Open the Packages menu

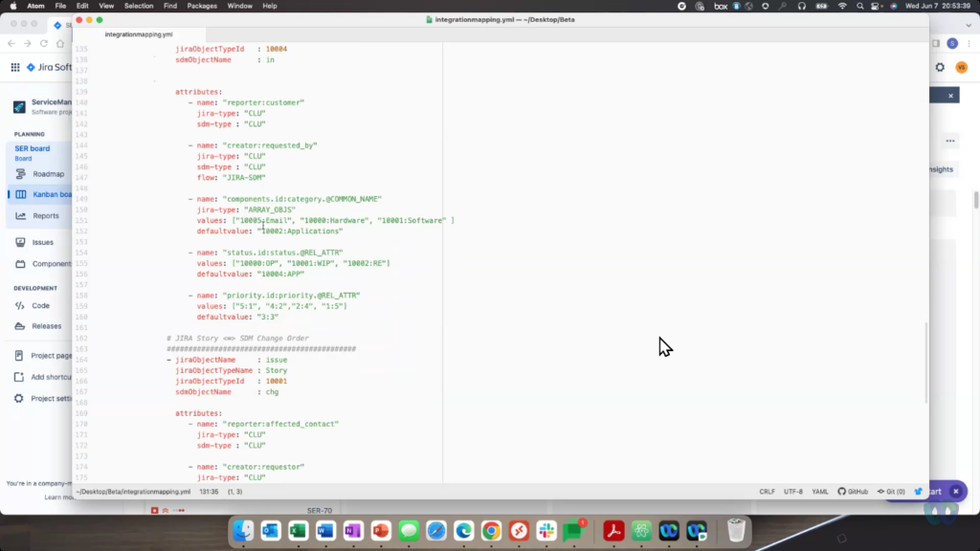click(202, 6)
